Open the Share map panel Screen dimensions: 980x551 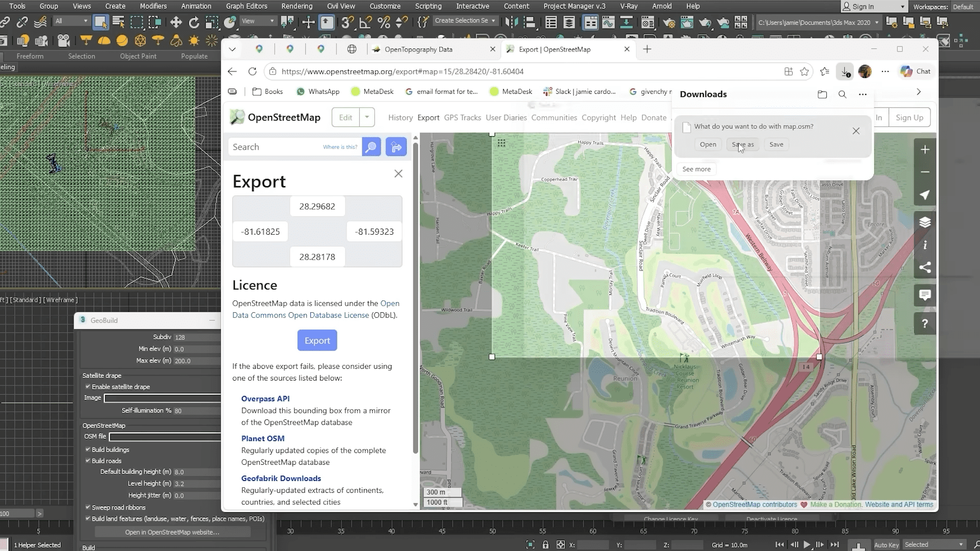point(925,267)
